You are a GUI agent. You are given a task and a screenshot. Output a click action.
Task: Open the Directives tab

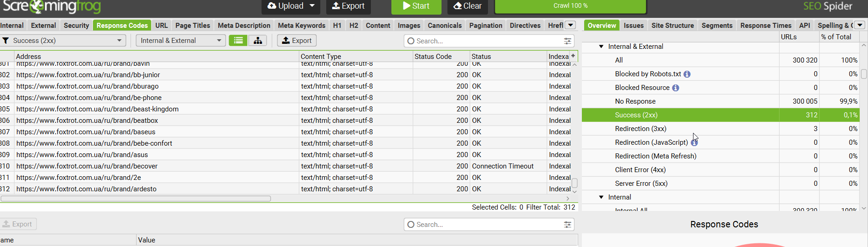coord(525,26)
